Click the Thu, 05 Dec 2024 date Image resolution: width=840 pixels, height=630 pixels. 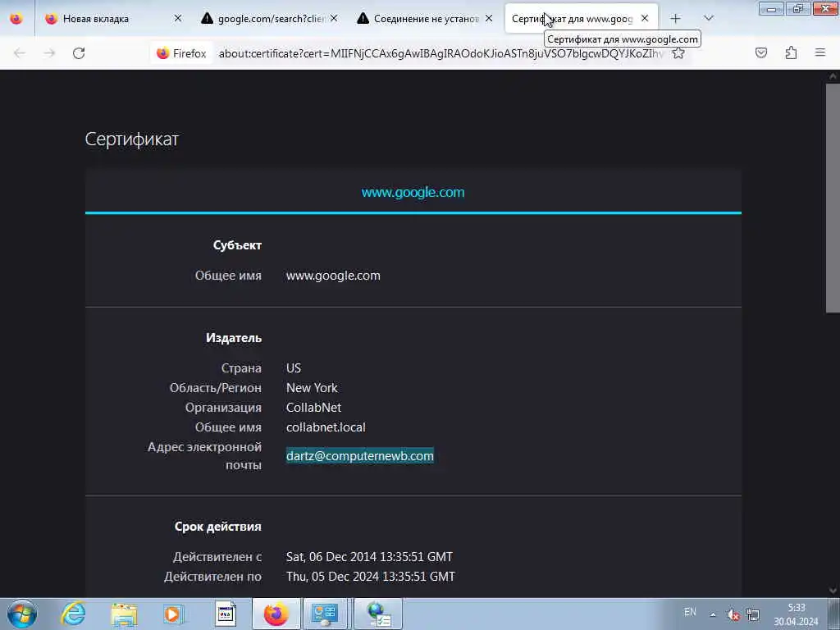click(370, 577)
